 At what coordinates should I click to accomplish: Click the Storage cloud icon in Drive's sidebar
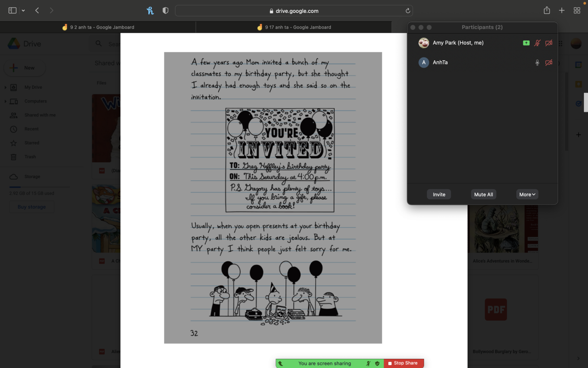pos(14,177)
